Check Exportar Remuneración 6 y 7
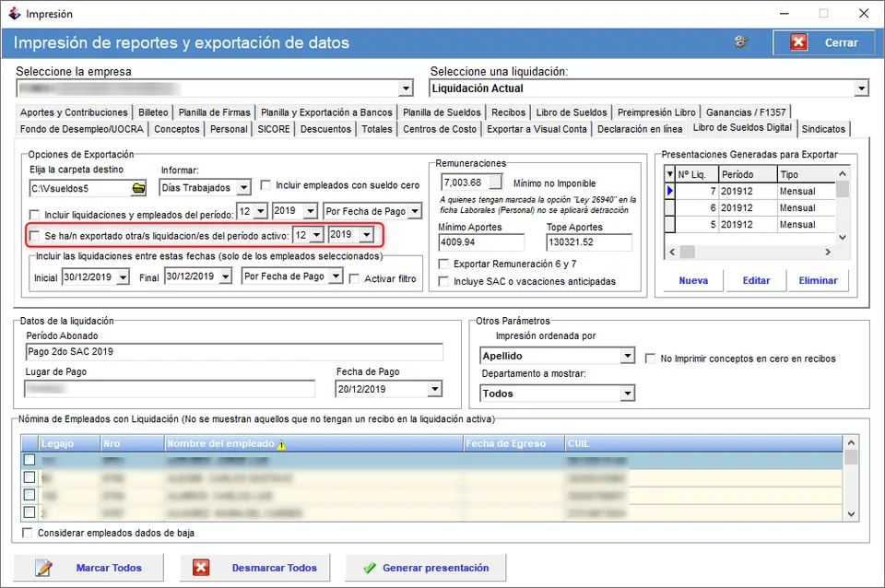Viewport: 885px width, 588px height. (x=443, y=265)
